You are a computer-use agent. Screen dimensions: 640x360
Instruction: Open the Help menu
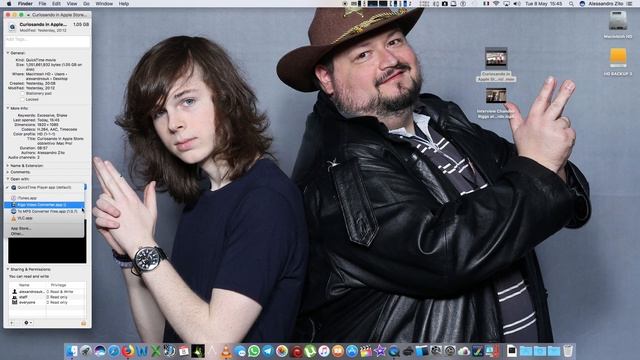tap(124, 4)
